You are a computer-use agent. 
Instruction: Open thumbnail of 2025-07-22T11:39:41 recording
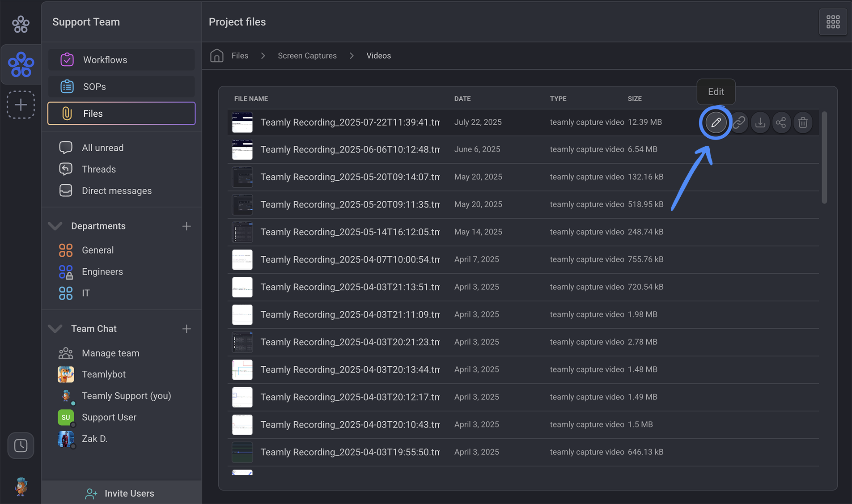(x=242, y=122)
